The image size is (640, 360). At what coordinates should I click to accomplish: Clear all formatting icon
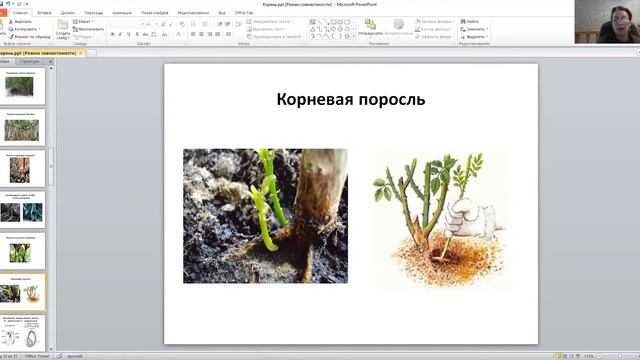pyautogui.click(x=182, y=24)
